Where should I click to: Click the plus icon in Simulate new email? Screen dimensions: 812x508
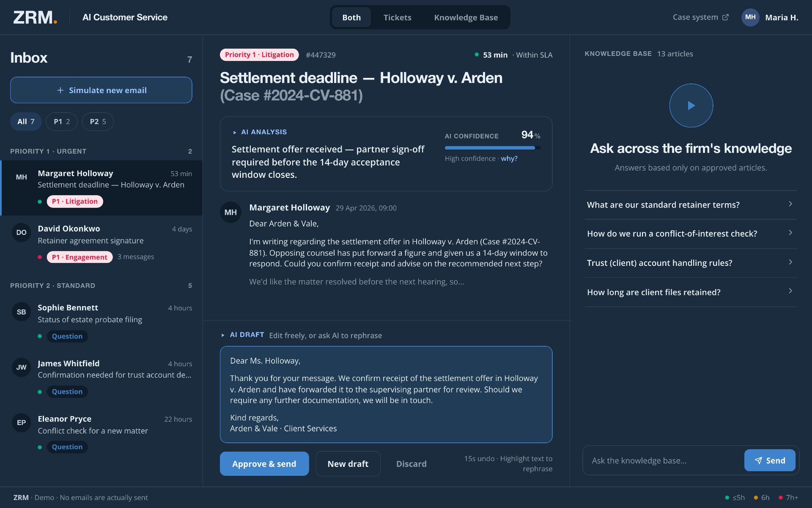[x=60, y=90]
